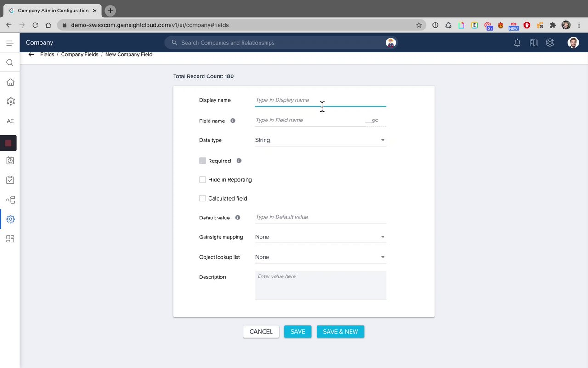The height and width of the screenshot is (368, 588).
Task: Click the SAVE button
Action: [x=298, y=332]
